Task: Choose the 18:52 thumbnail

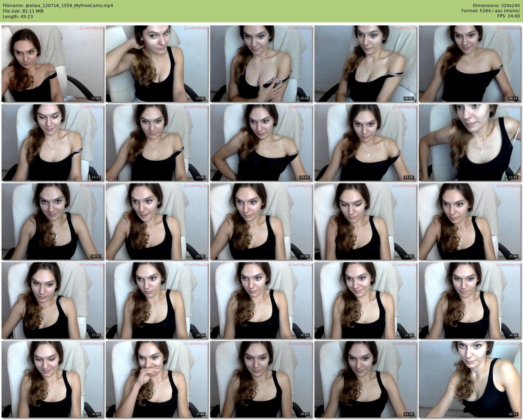Action: click(x=53, y=221)
